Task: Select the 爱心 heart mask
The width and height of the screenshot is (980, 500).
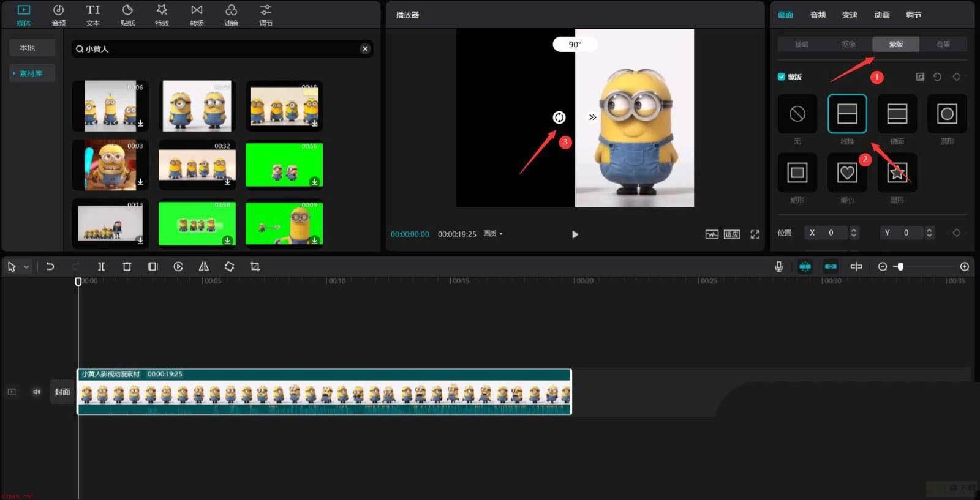Action: tap(847, 173)
